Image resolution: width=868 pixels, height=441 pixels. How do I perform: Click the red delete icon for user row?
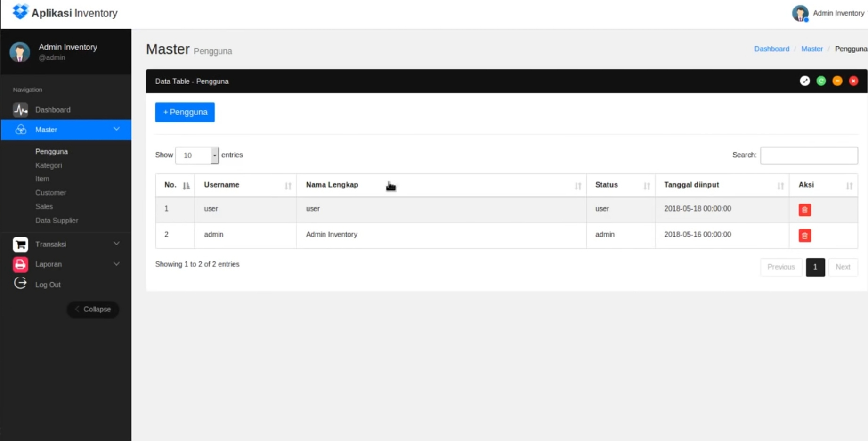click(x=804, y=210)
